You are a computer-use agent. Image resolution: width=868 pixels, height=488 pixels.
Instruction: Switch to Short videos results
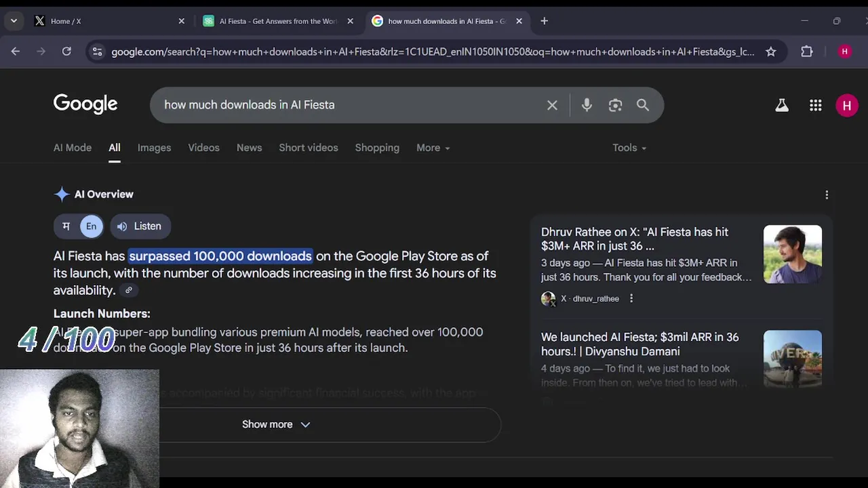(309, 148)
